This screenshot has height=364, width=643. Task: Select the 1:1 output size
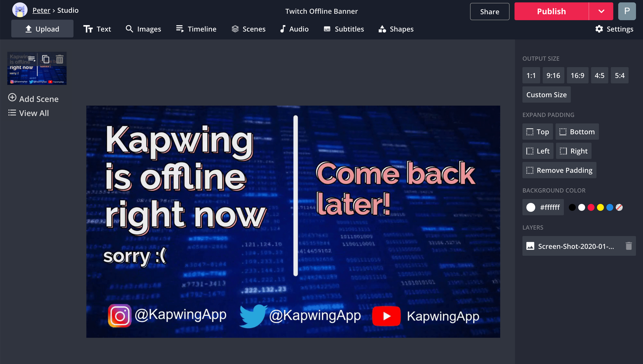coord(531,76)
